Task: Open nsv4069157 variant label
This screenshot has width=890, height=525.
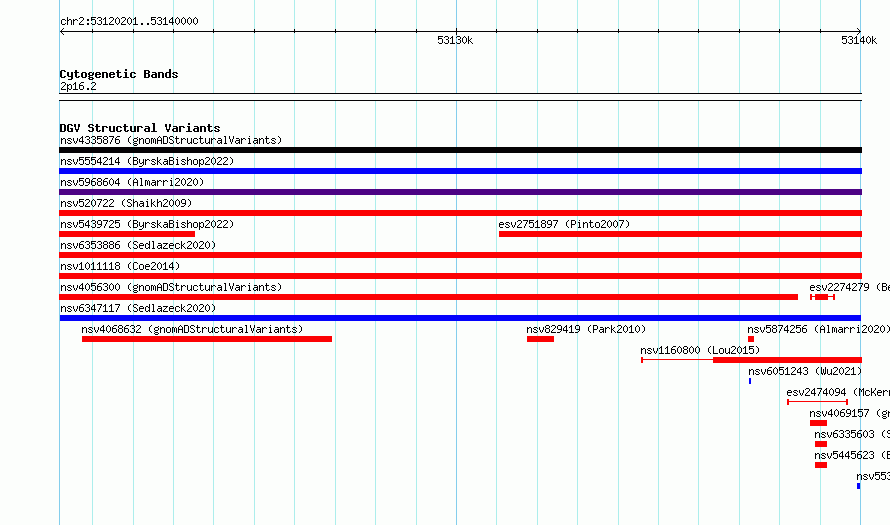Action: (x=849, y=413)
